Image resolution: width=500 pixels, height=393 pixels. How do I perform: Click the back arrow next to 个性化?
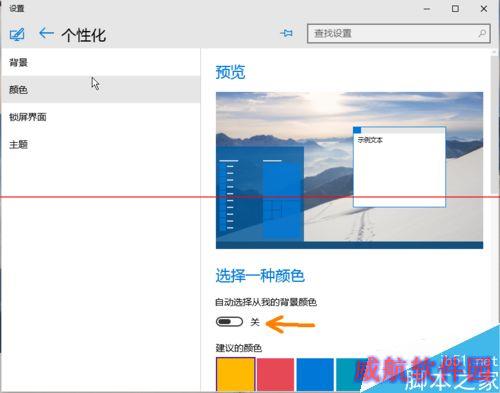click(x=46, y=33)
